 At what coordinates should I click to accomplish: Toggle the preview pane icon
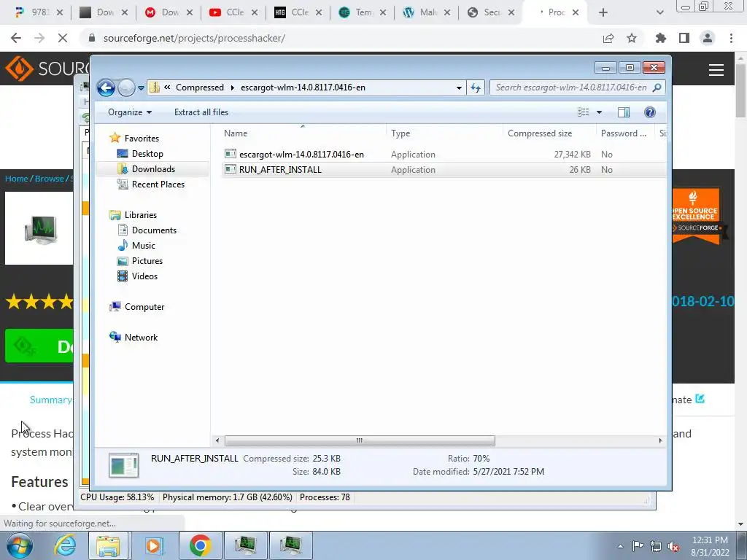[x=624, y=112]
